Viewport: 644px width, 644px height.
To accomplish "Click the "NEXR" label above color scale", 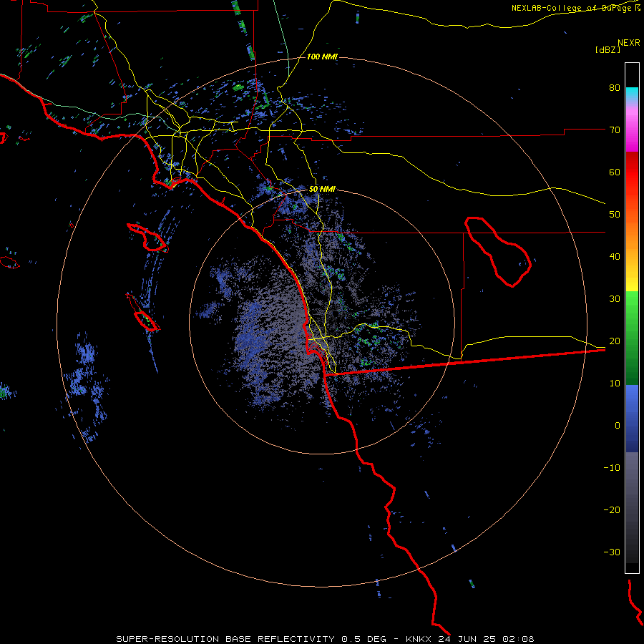I will click(628, 42).
